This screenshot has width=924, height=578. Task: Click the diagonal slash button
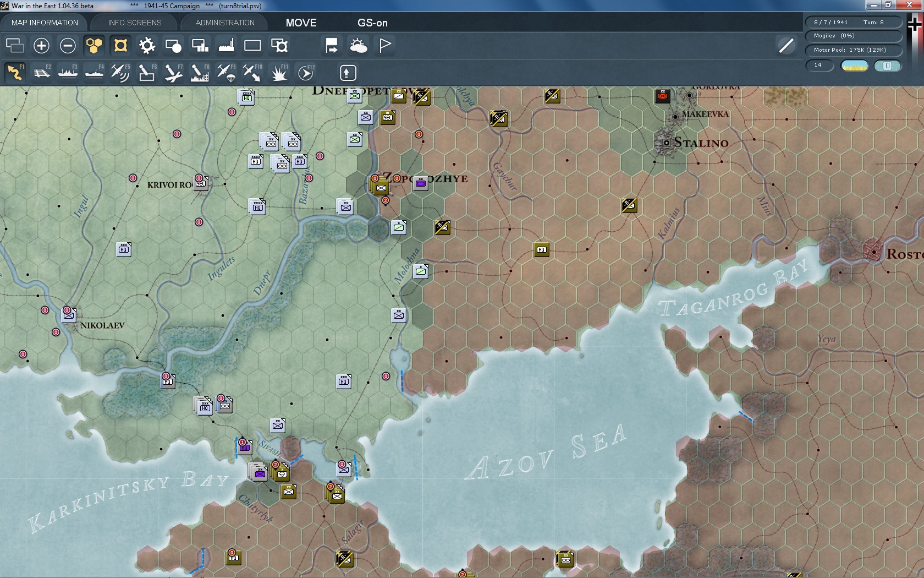[x=786, y=45]
